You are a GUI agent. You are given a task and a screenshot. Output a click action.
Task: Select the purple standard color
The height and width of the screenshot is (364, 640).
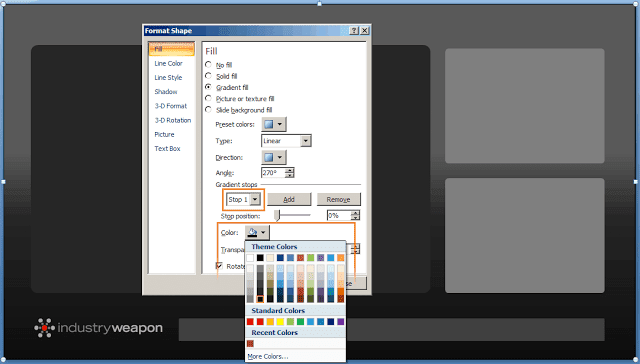coord(340,322)
